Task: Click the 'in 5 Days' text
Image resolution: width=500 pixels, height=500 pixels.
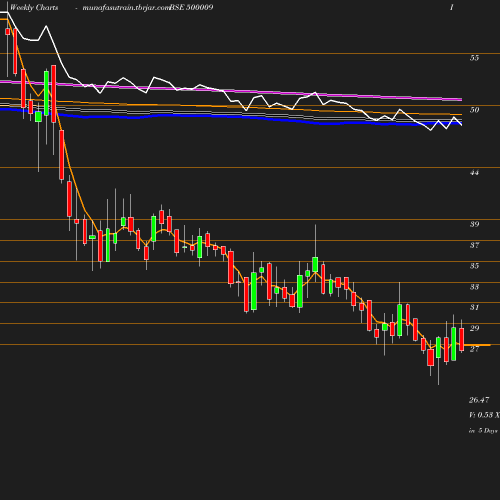Action: 483,431
